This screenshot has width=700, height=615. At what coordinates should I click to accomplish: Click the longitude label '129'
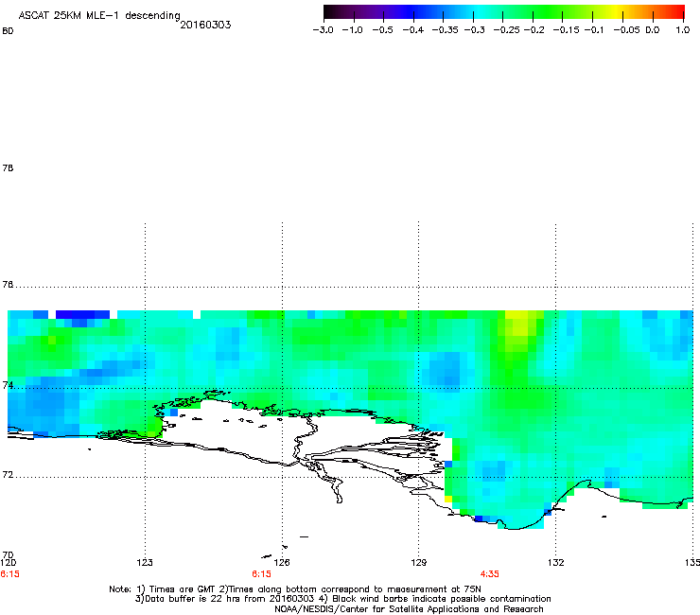pyautogui.click(x=419, y=562)
